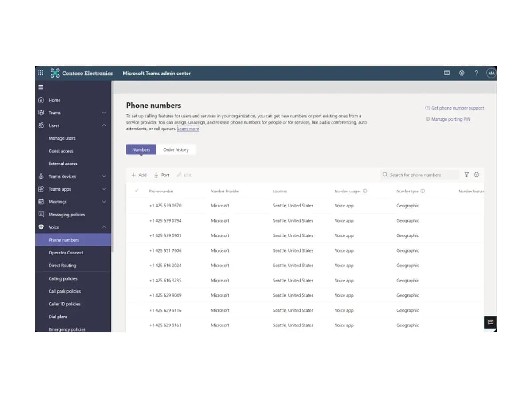
Task: Collapse the Voice navigation section
Action: tap(104, 227)
